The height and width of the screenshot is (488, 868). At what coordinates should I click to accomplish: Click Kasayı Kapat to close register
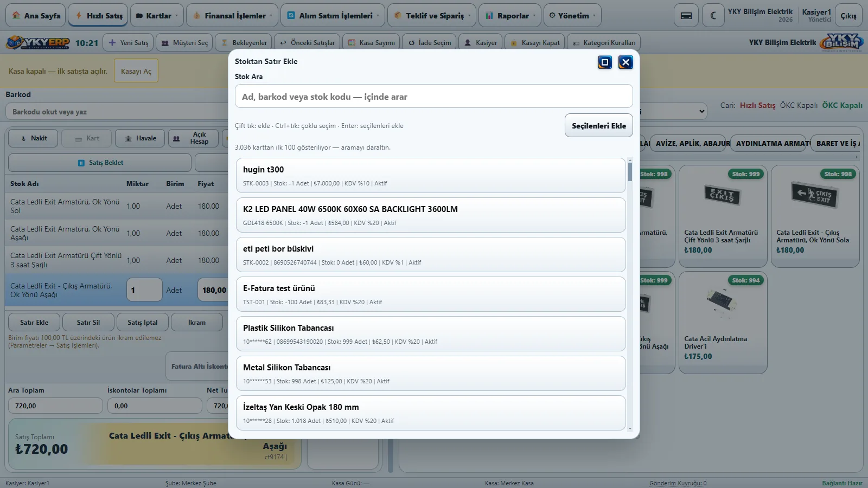click(535, 42)
